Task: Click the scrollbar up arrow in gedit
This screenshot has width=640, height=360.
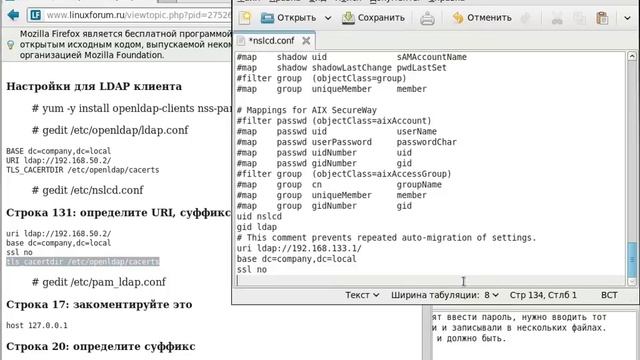Action: click(631, 56)
